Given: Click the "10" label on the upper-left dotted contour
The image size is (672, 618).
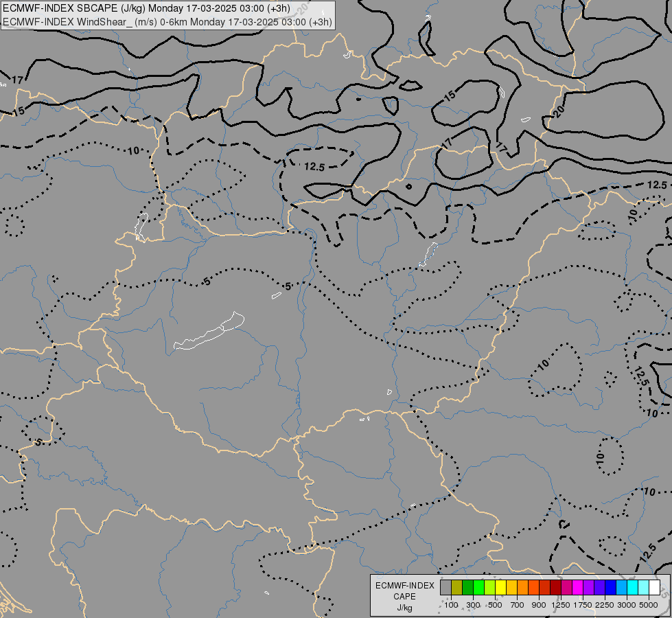Looking at the screenshot, I should (x=133, y=150).
